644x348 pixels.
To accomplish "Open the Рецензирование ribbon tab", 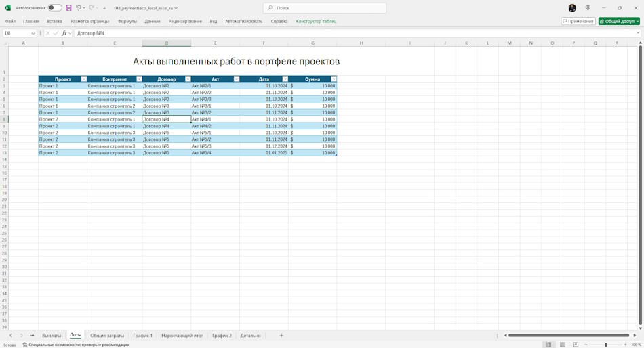I will pos(185,21).
